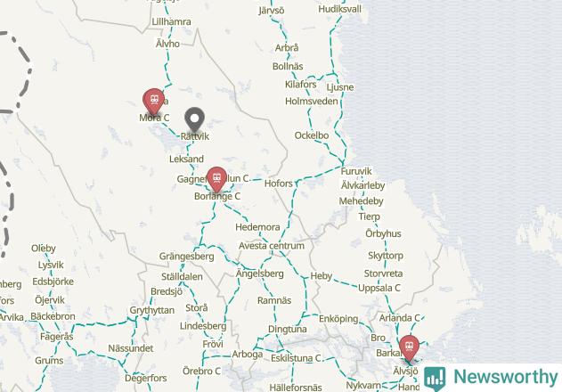Click the Örebro C station label
The height and width of the screenshot is (392, 562).
pos(201,371)
